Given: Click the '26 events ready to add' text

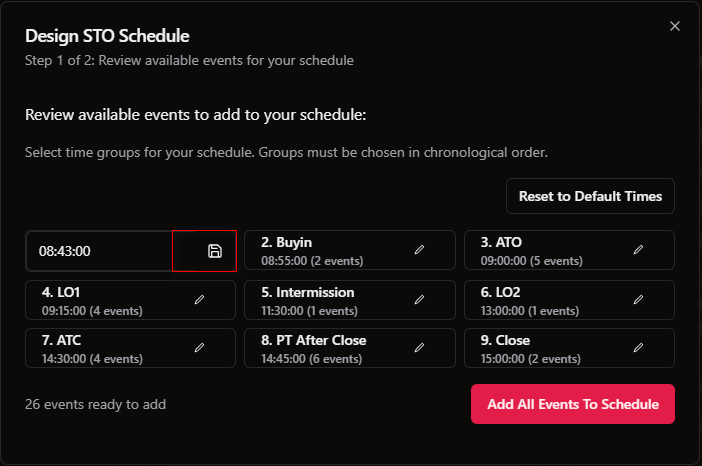Looking at the screenshot, I should (95, 404).
